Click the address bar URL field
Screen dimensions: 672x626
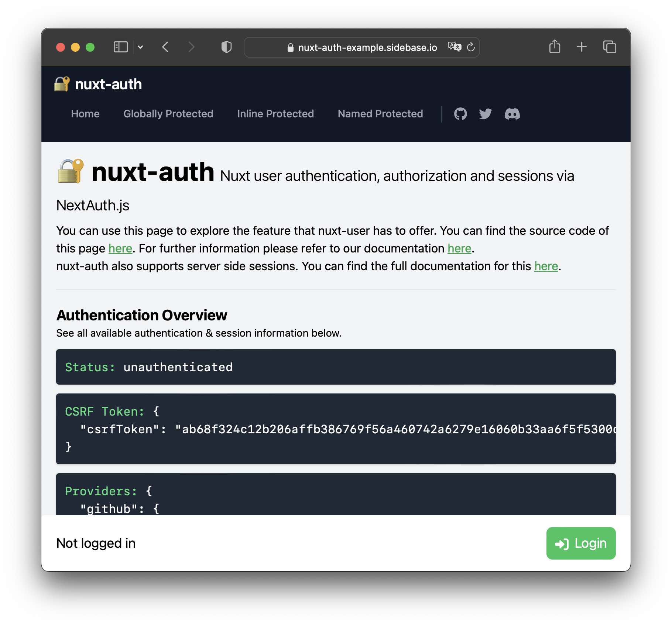[x=362, y=47]
